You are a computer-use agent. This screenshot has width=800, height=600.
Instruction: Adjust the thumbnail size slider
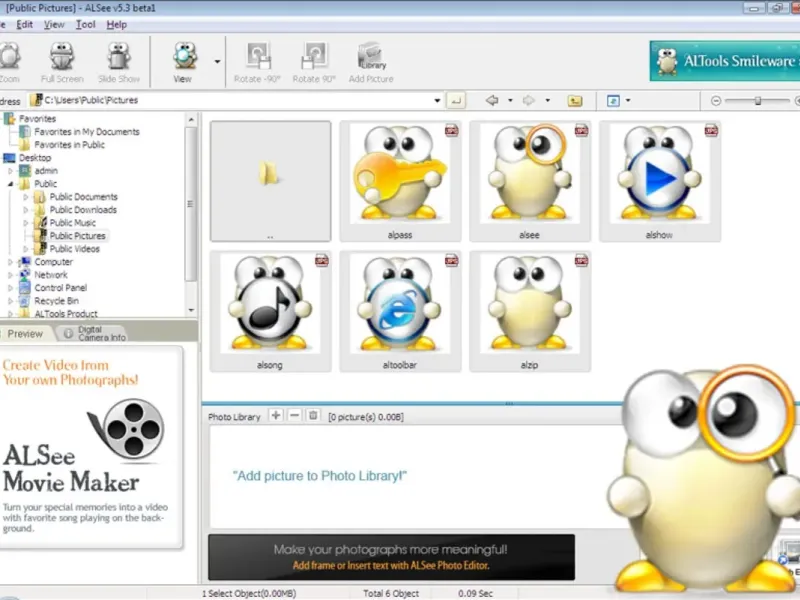[x=758, y=101]
